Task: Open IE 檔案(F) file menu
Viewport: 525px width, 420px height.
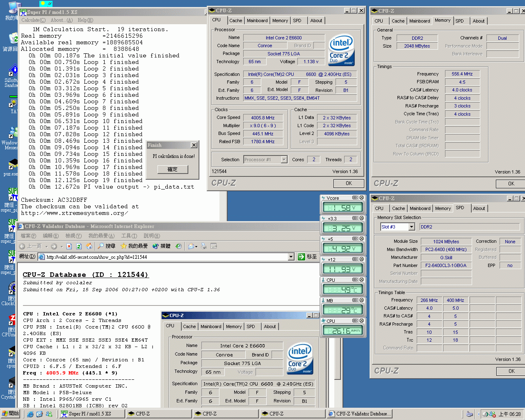Action: 28,236
